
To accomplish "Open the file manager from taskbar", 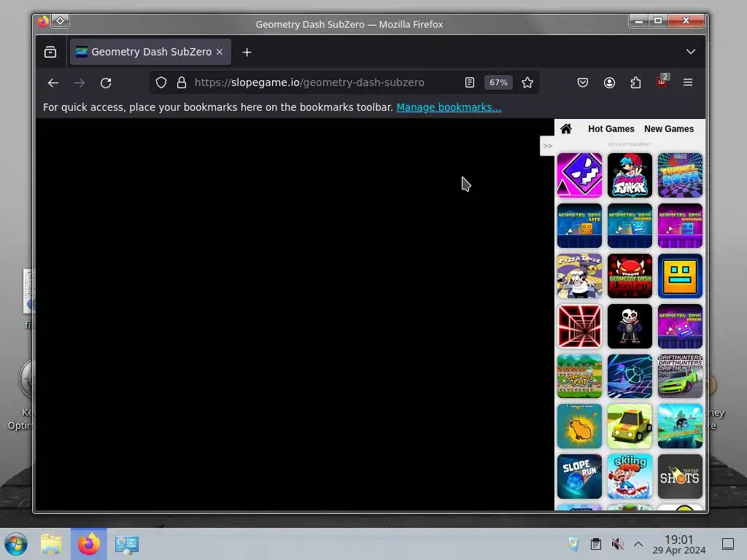I will coord(51,544).
